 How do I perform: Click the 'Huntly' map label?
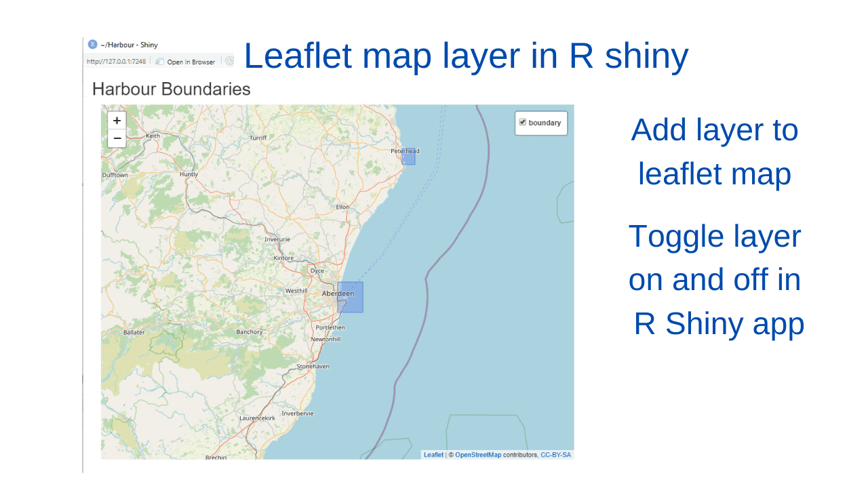coord(189,174)
